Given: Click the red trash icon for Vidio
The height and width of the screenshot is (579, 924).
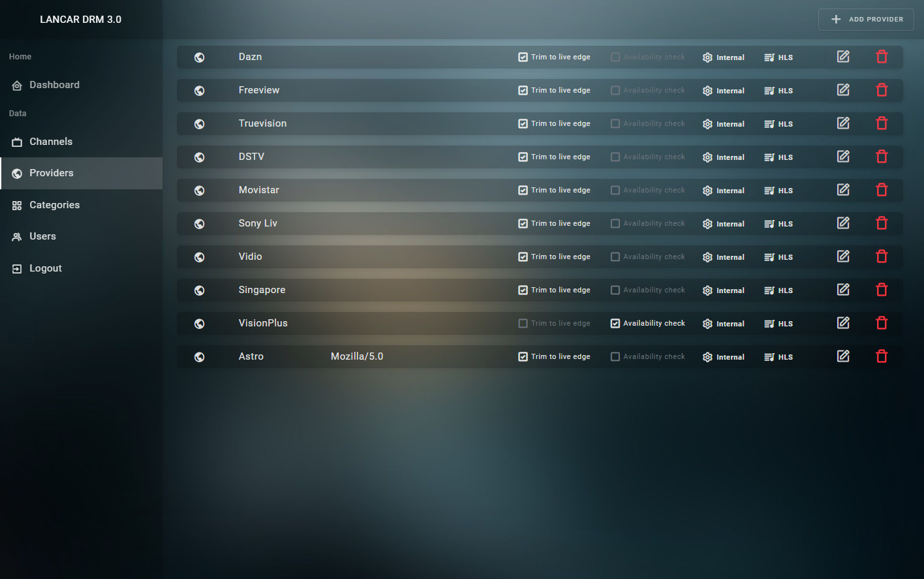Looking at the screenshot, I should pos(882,257).
